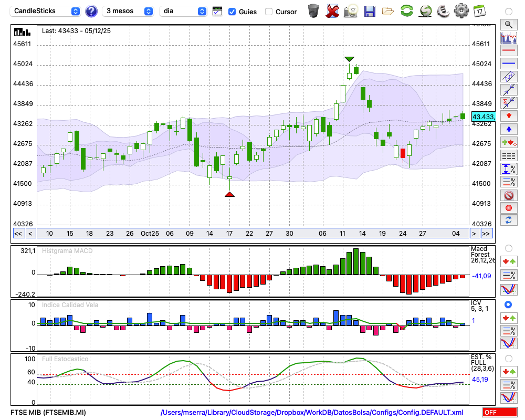Click red-green arrows icon for Estocastico panel

click(509, 371)
